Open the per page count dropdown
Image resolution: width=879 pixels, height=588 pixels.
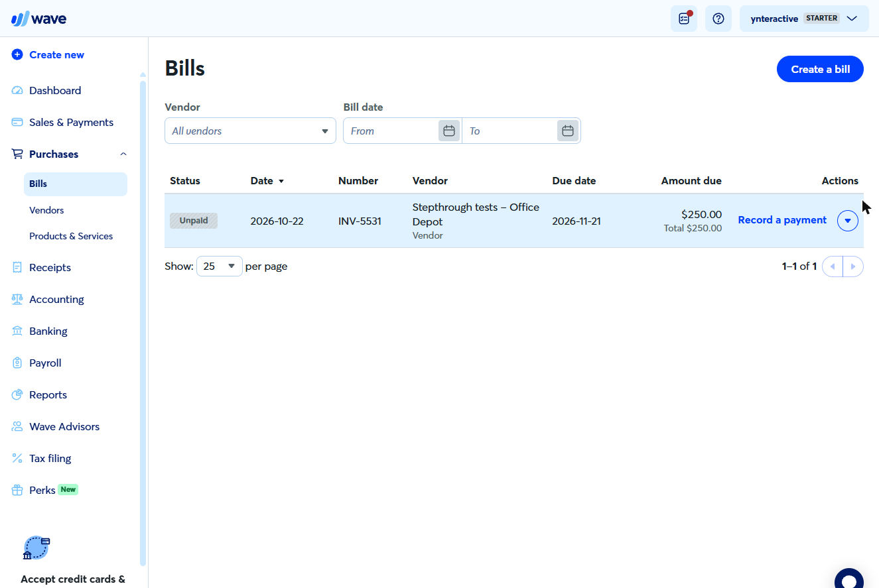pos(220,266)
